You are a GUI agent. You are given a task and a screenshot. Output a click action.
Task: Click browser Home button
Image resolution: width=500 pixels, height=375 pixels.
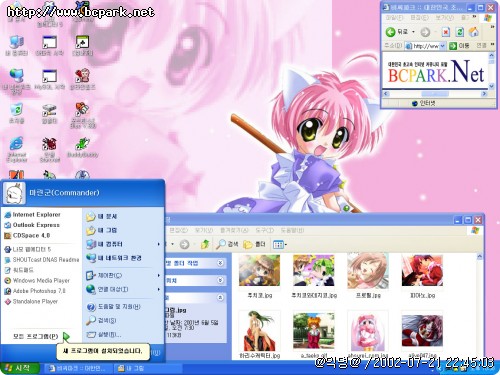(x=474, y=32)
